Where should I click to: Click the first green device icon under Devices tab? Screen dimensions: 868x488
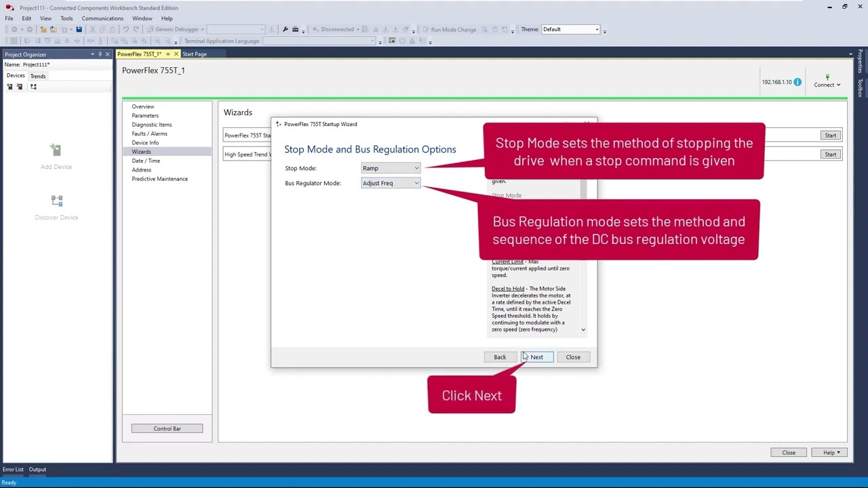[x=9, y=87]
